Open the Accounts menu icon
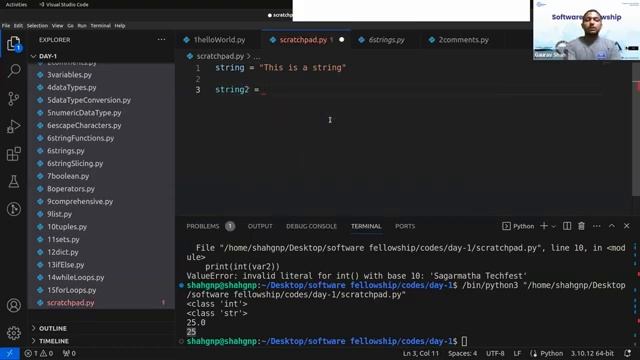The image size is (640, 360). pyautogui.click(x=13, y=305)
